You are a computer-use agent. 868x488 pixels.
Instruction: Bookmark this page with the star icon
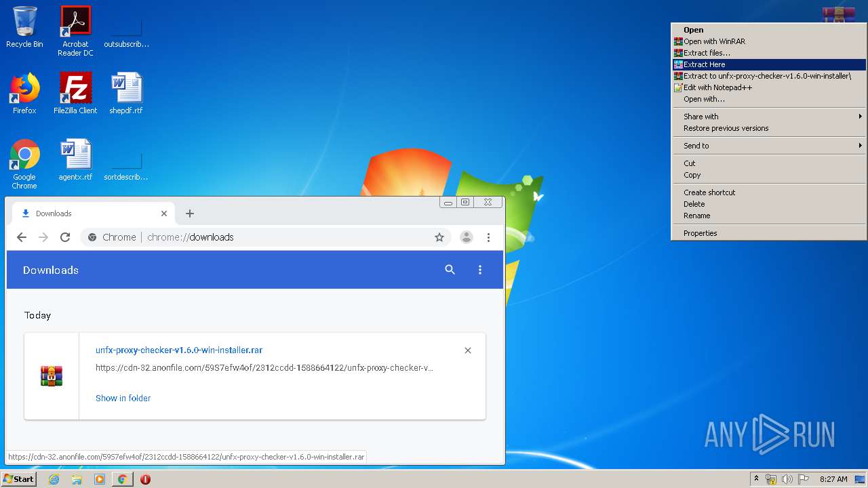pyautogui.click(x=439, y=237)
